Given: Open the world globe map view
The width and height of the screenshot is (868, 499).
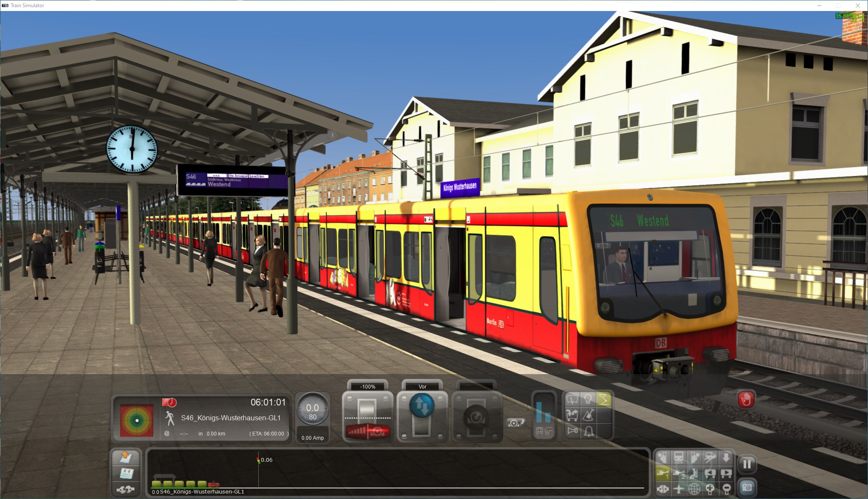Looking at the screenshot, I should coord(694,489).
